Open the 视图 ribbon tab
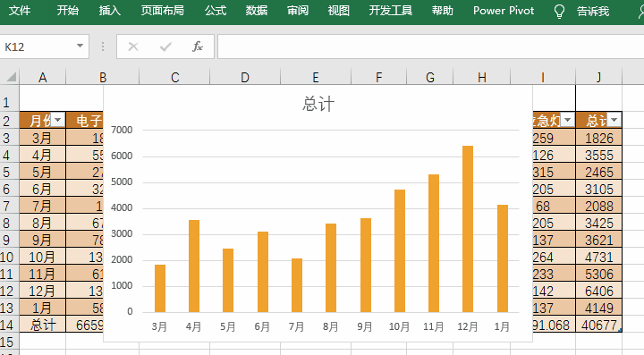The width and height of the screenshot is (644, 355). pos(339,10)
